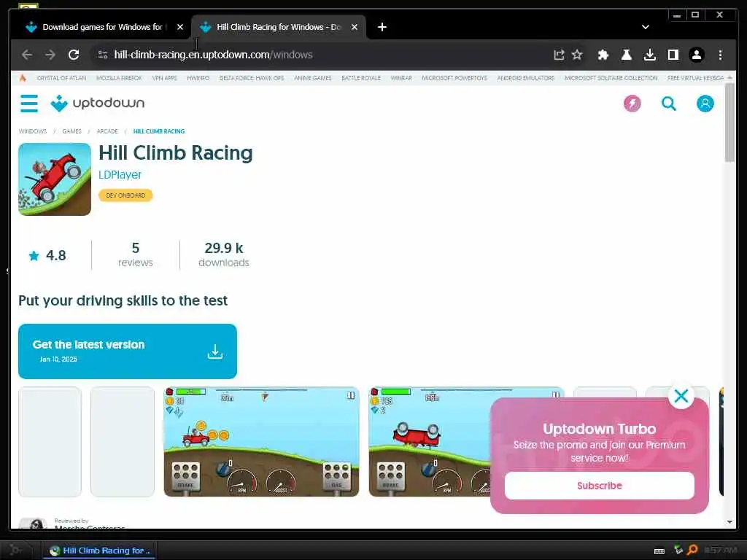The width and height of the screenshot is (747, 560).
Task: Open the Microsoft PowerToys link
Action: point(454,78)
